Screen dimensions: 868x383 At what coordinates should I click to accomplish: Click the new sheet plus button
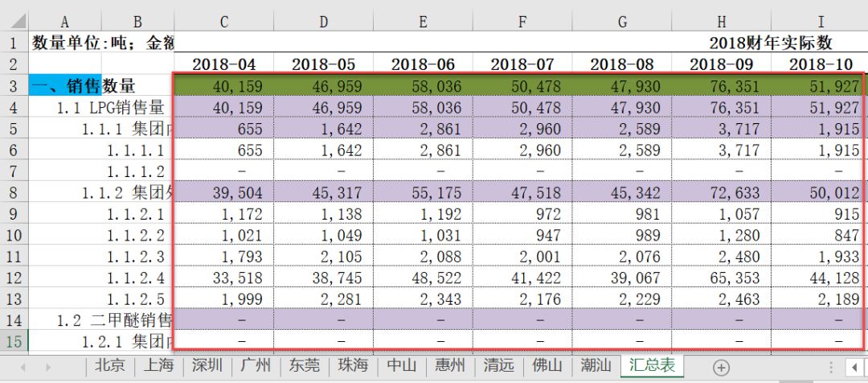(x=721, y=367)
